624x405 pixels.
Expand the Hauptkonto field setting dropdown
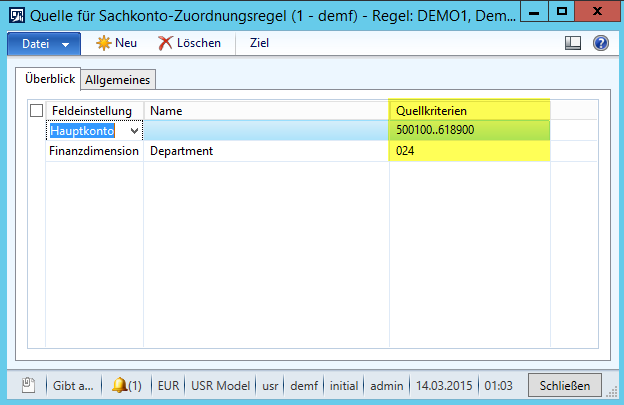point(134,131)
